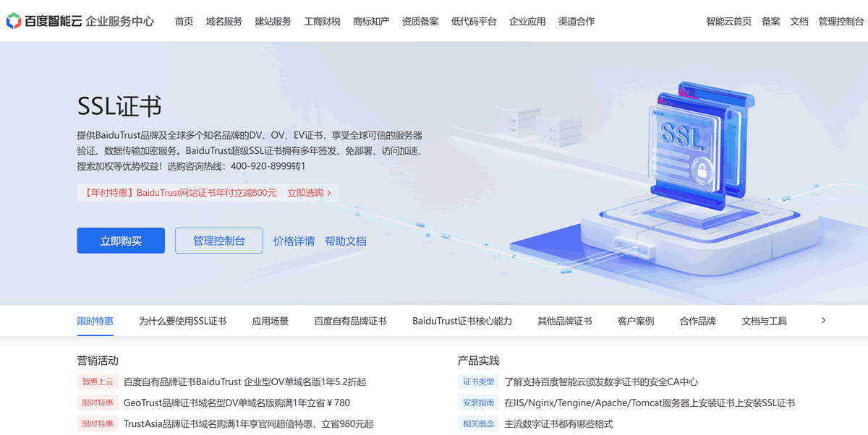
Task: Open the 文档 link in header
Action: (799, 22)
